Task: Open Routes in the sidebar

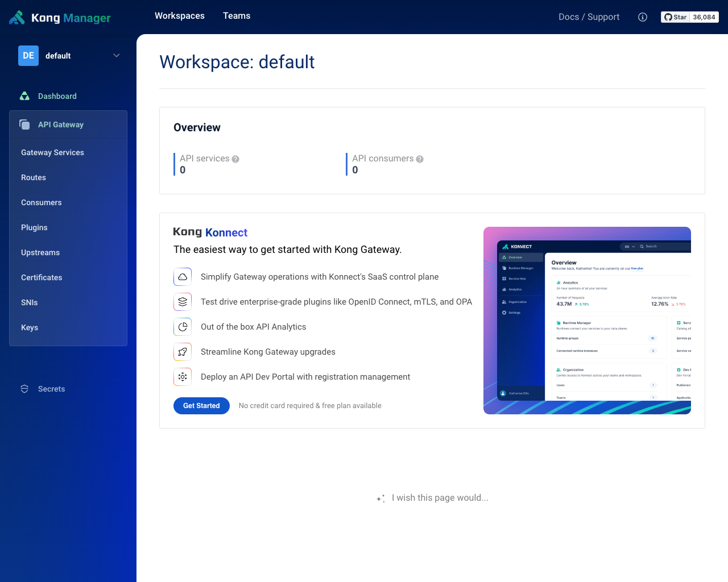Action: pyautogui.click(x=34, y=177)
